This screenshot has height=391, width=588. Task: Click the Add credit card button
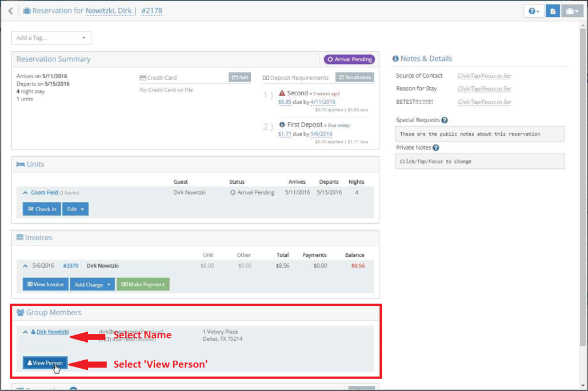tap(239, 78)
